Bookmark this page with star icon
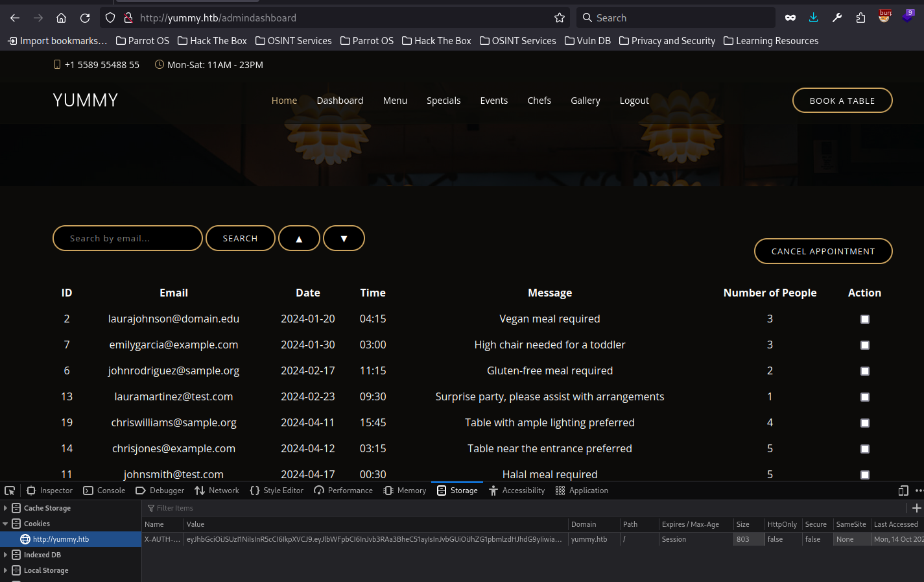Screen dimensions: 924x582 pos(560,18)
